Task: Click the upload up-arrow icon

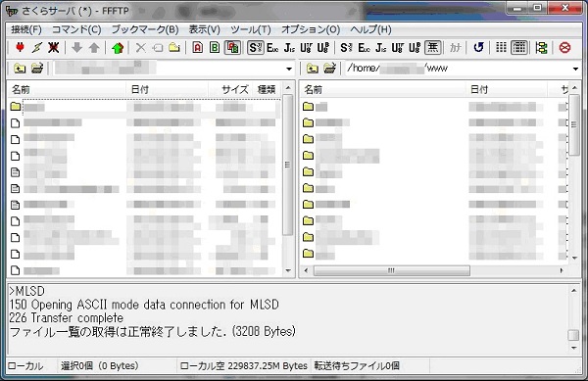Action: coord(94,48)
